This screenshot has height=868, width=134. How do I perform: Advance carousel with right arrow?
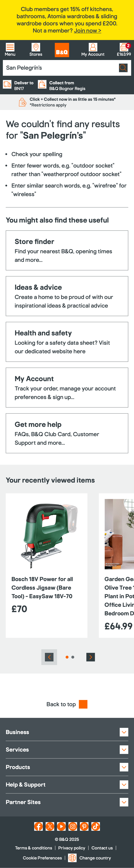(91, 657)
